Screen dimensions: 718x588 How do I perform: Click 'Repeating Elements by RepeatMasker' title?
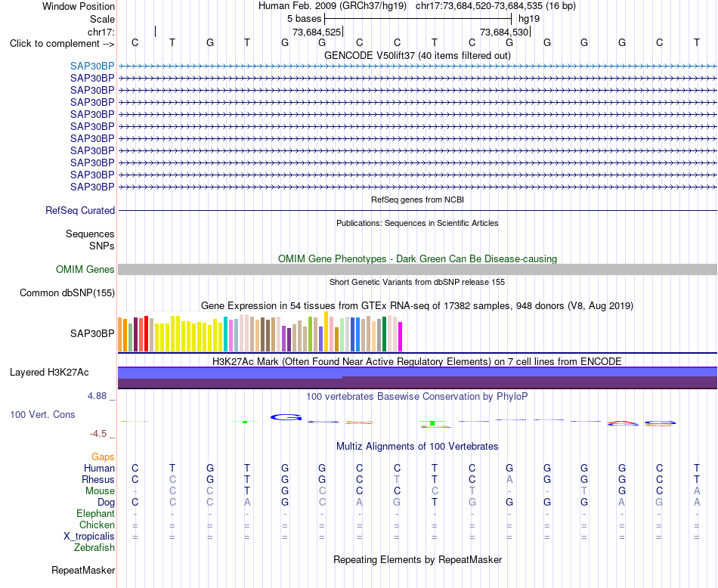tap(417, 559)
